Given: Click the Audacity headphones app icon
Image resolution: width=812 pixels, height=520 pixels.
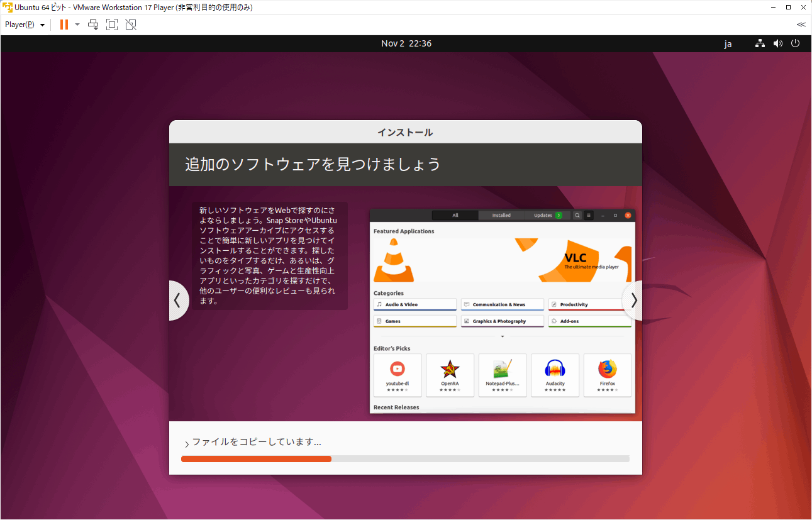Looking at the screenshot, I should point(555,368).
